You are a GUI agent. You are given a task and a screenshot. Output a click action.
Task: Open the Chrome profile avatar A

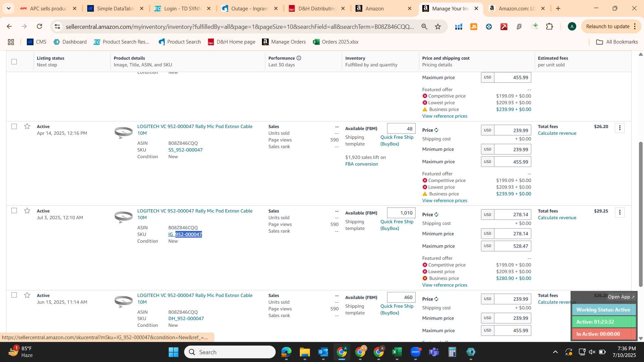point(572,26)
